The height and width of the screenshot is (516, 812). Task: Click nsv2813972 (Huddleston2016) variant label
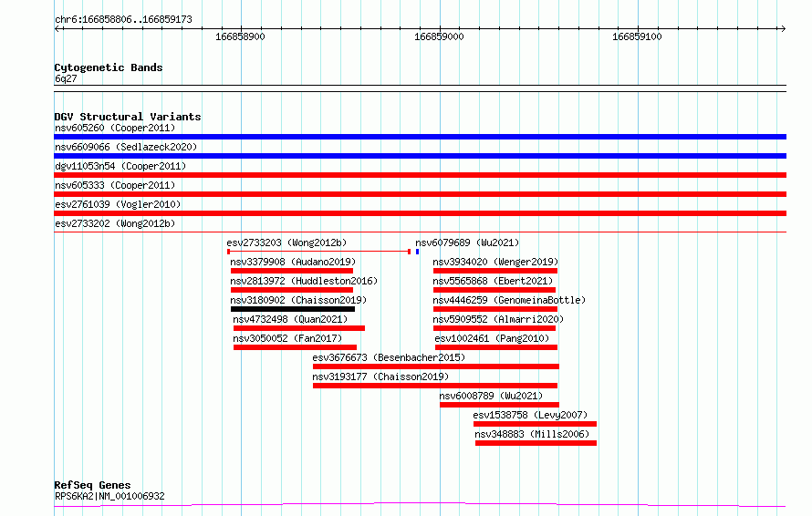[304, 281]
